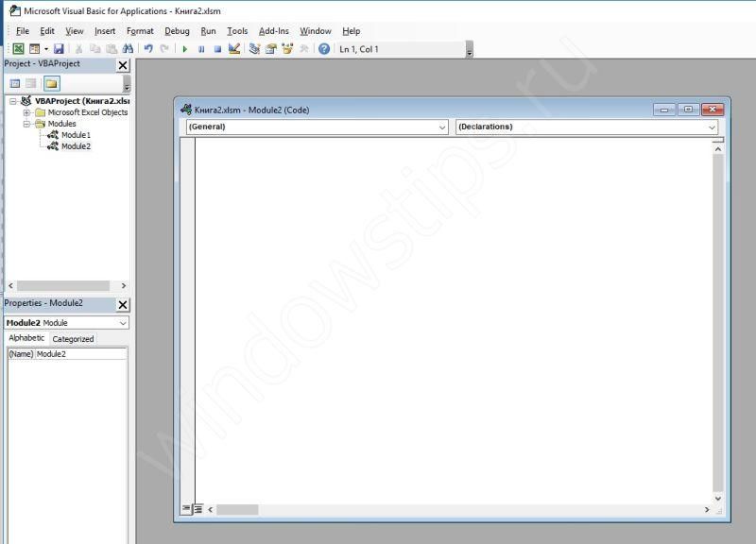Screen dimensions: 756x544
Task: Toggle Folders icon in Project panel
Action: coord(51,83)
